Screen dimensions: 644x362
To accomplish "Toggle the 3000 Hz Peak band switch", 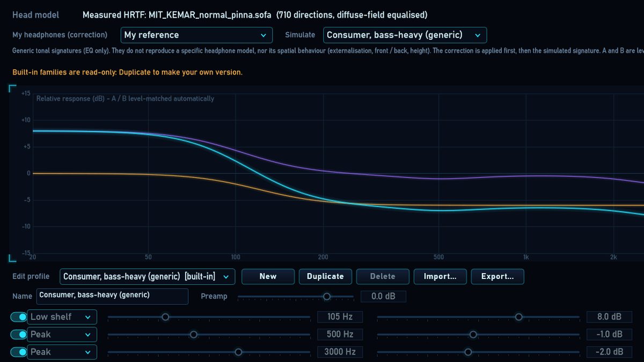I will pyautogui.click(x=19, y=352).
